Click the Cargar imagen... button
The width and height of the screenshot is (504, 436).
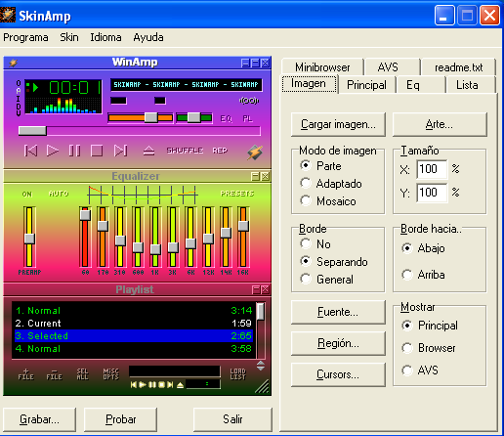tap(338, 124)
